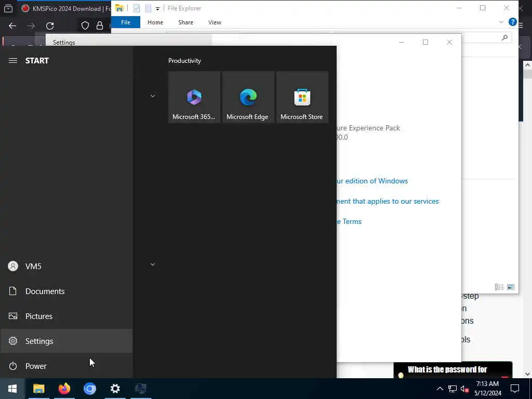Open Quick Access Toolbar dropdown arrow
Image resolution: width=532 pixels, height=399 pixels.
(157, 9)
